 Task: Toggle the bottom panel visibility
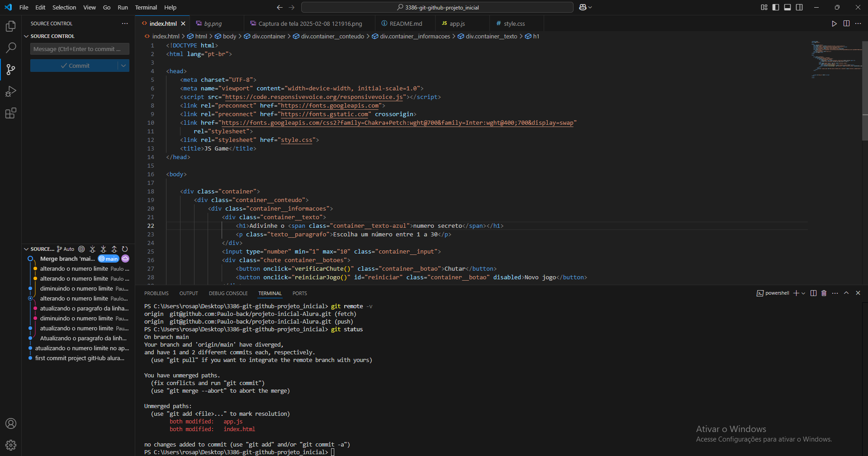point(787,7)
